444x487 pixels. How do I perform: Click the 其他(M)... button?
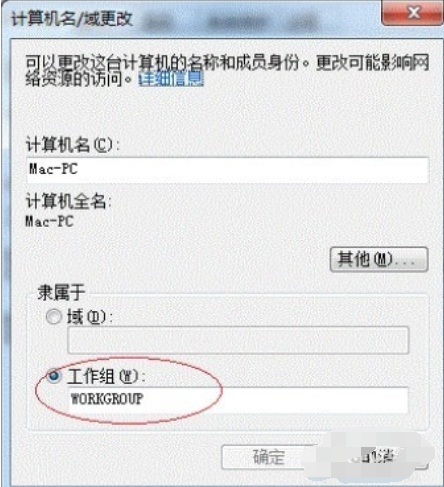coord(379,259)
